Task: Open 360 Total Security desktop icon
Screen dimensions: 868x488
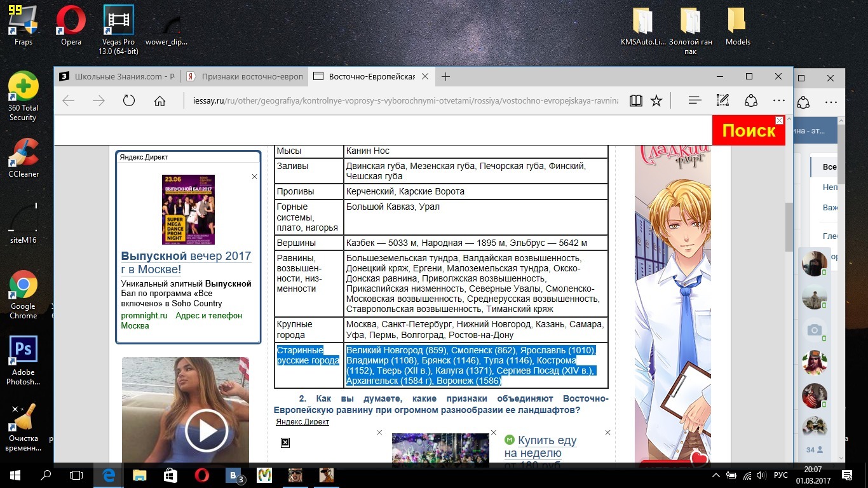Action: pos(23,96)
